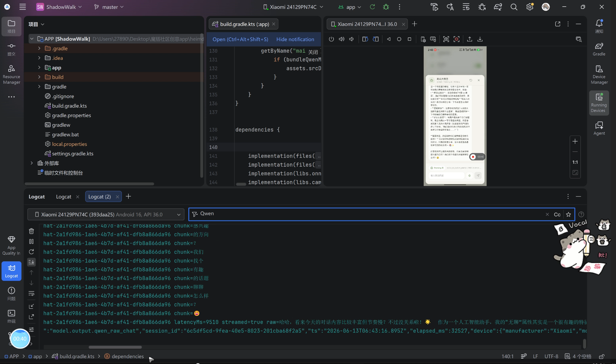Click Hide notification link
Viewport: 616px width, 364px height.
tap(295, 39)
